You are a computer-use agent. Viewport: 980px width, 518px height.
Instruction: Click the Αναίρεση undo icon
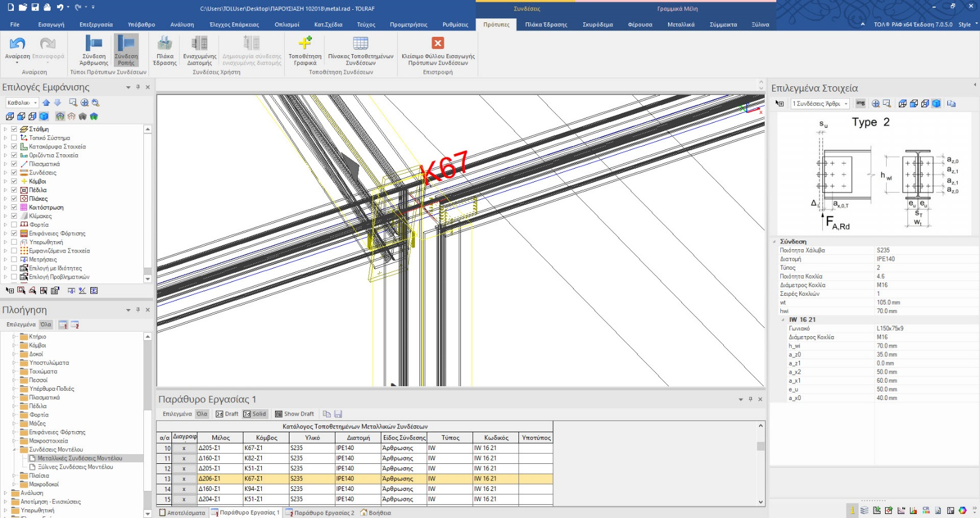tap(17, 44)
